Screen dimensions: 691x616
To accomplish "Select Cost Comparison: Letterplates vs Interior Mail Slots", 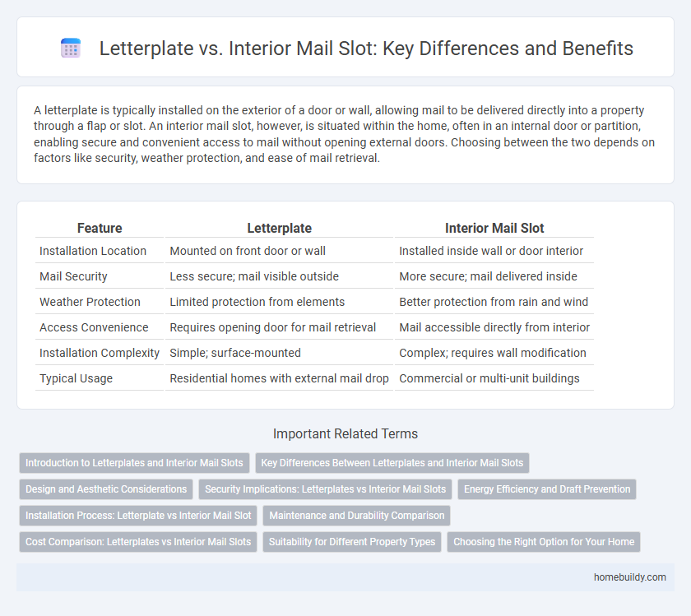I will [x=137, y=542].
